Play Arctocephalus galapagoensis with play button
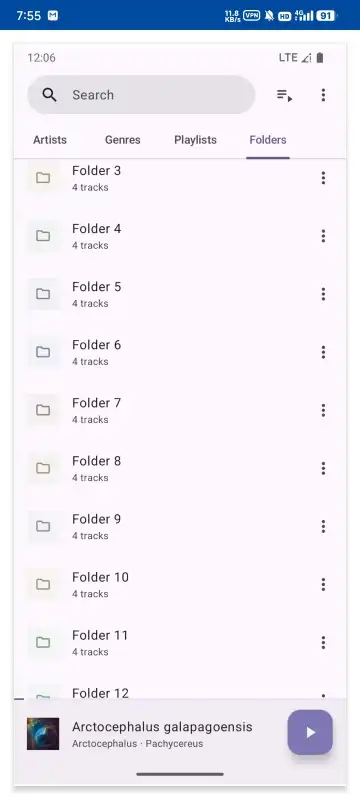 click(x=310, y=732)
